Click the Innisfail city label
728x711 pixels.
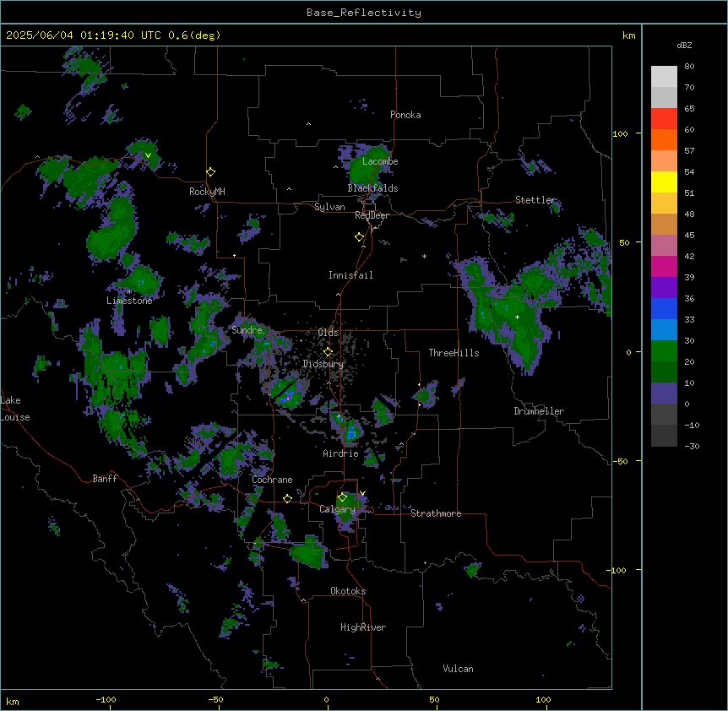point(350,275)
